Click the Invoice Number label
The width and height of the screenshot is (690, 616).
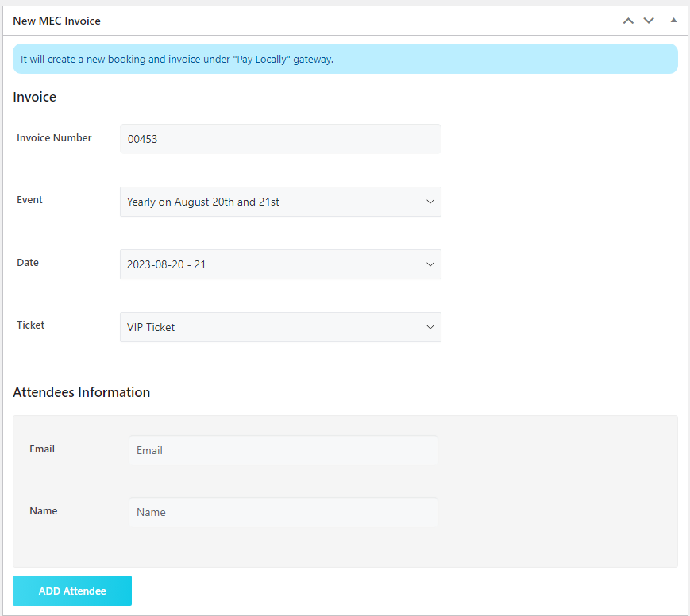point(54,138)
